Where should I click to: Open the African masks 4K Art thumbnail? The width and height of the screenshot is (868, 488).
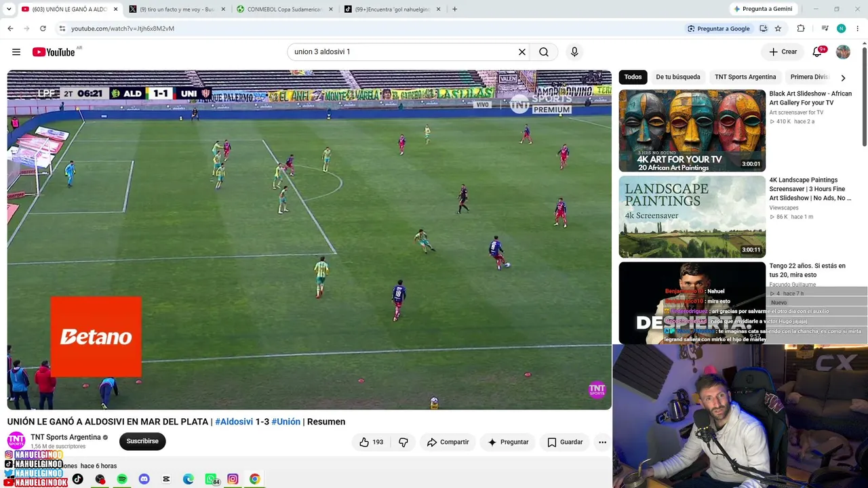click(x=692, y=131)
